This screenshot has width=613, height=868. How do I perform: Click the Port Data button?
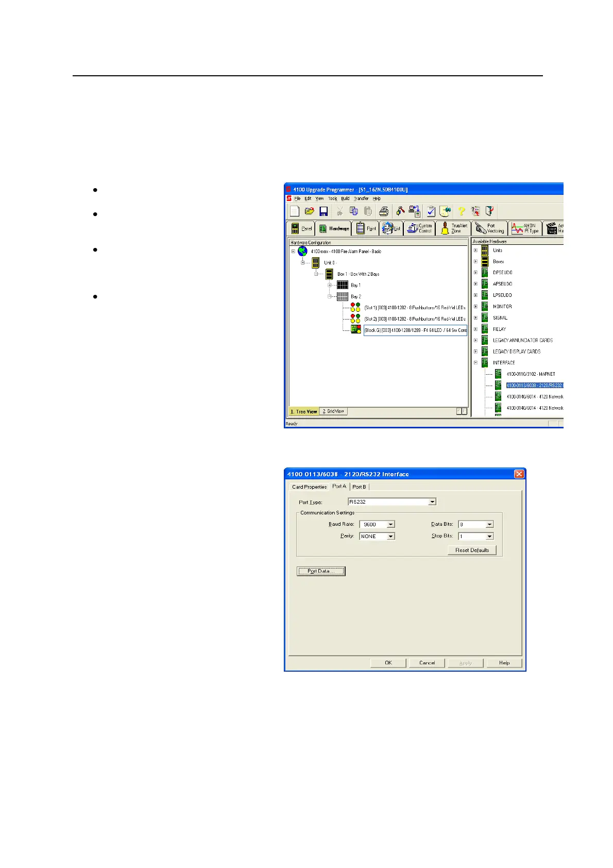(x=321, y=571)
